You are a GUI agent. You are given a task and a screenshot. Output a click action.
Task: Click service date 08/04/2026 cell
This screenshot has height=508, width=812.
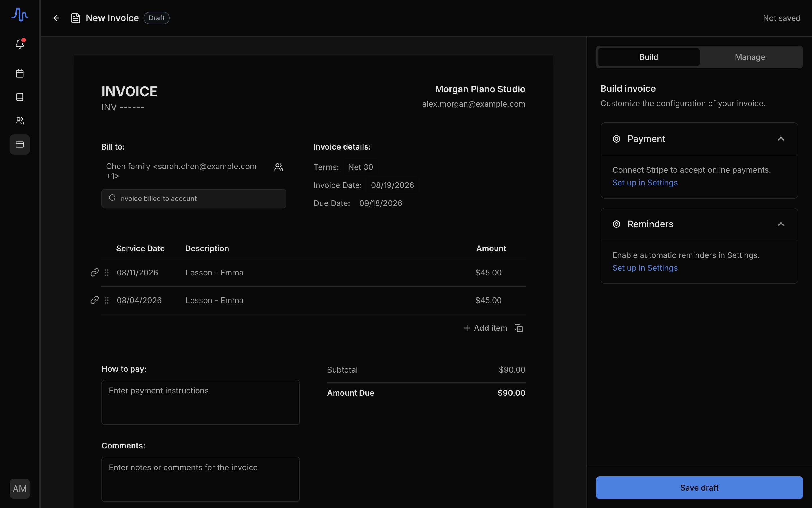(x=139, y=300)
